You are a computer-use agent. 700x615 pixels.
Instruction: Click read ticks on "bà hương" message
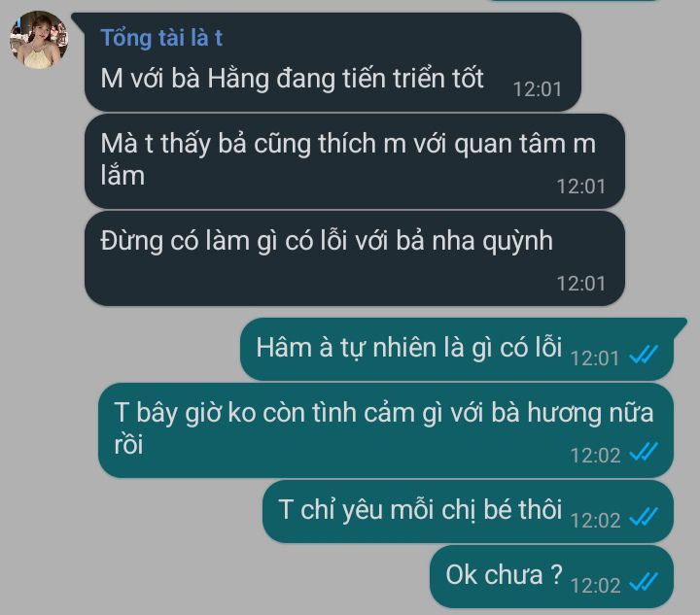(x=644, y=452)
